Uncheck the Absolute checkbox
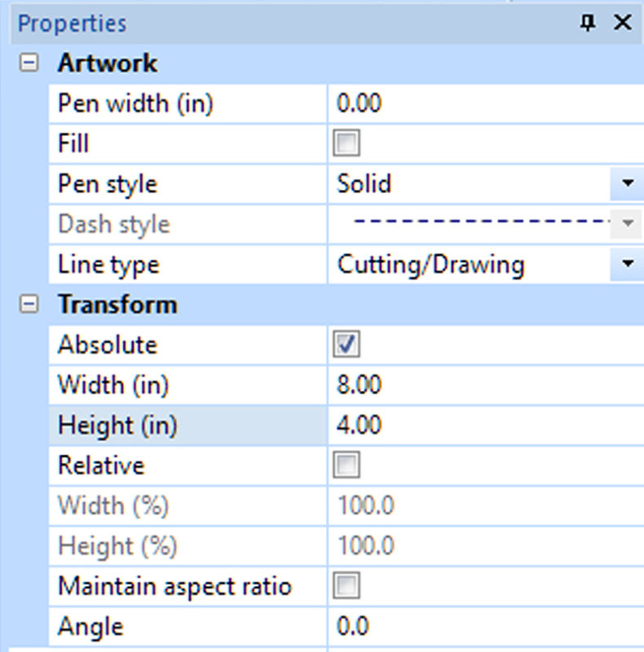The height and width of the screenshot is (652, 644). (x=346, y=345)
